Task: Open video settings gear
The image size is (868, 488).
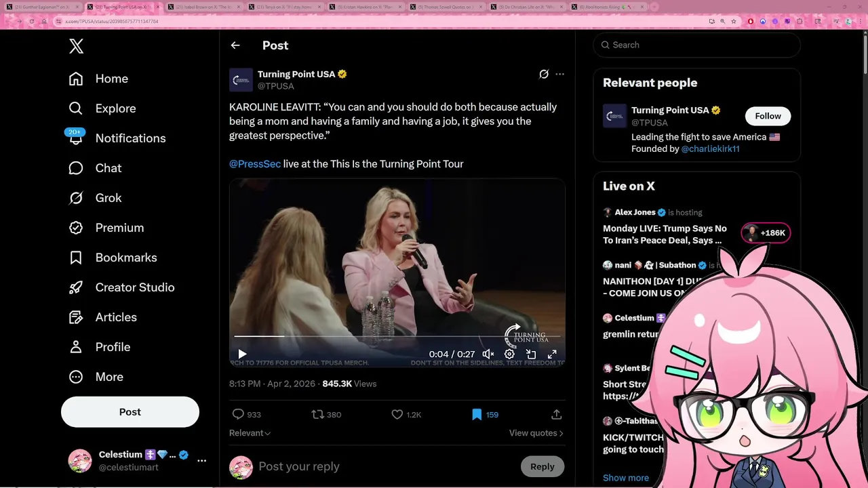Action: click(510, 354)
